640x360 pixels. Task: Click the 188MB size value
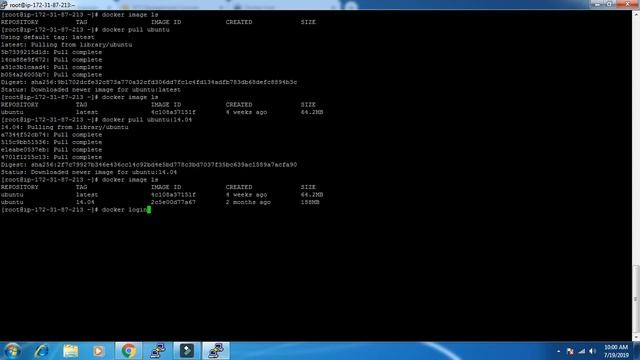pyautogui.click(x=310, y=202)
